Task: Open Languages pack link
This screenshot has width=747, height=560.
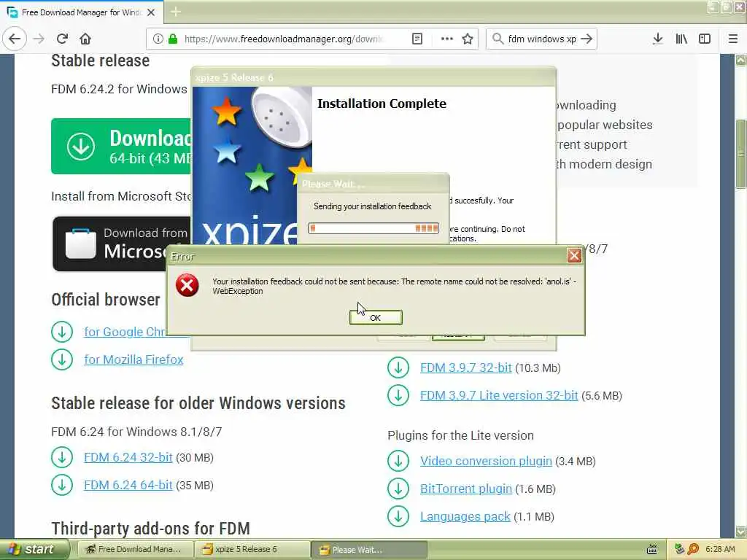Action: tap(465, 517)
